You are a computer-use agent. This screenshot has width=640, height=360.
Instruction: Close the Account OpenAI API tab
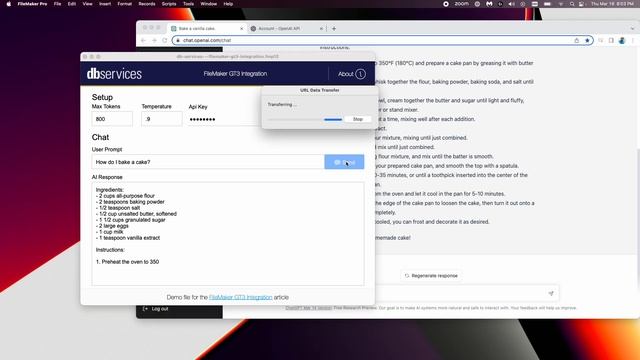321,29
